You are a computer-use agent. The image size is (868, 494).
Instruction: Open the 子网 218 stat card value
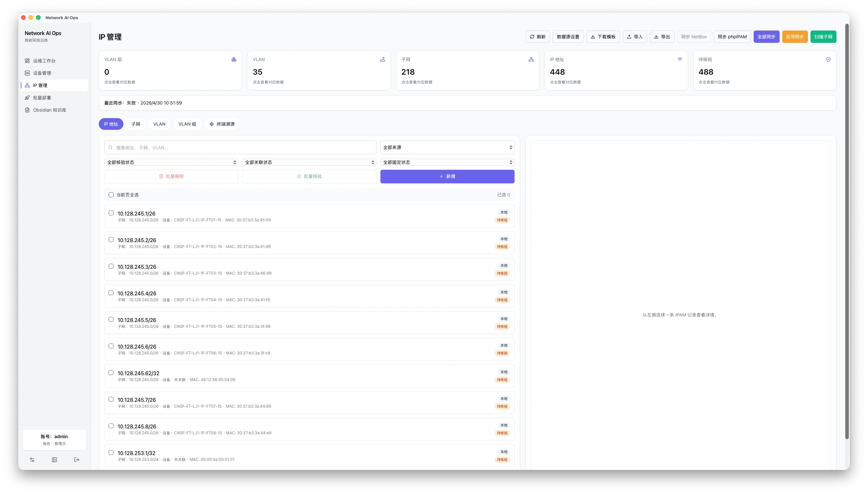click(x=408, y=72)
